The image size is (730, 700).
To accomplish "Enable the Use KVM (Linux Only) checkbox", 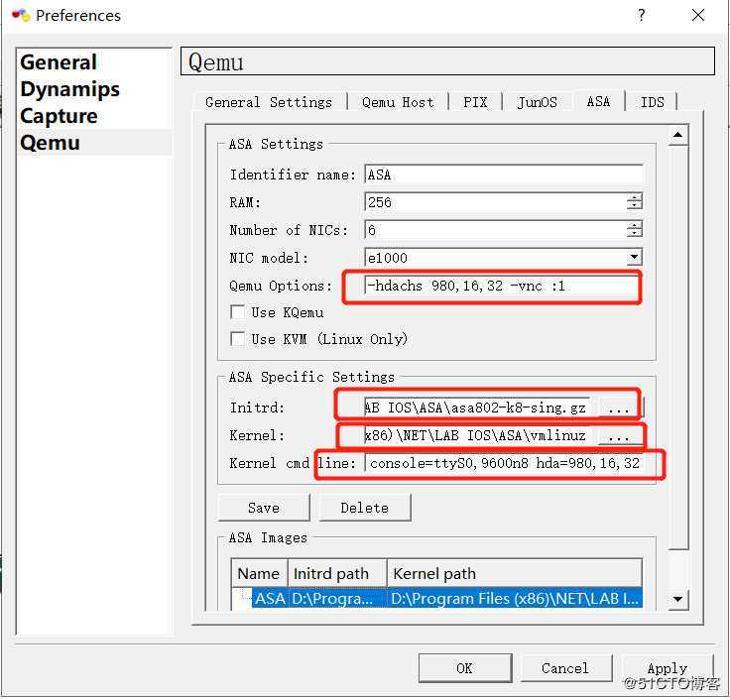I will tap(237, 339).
